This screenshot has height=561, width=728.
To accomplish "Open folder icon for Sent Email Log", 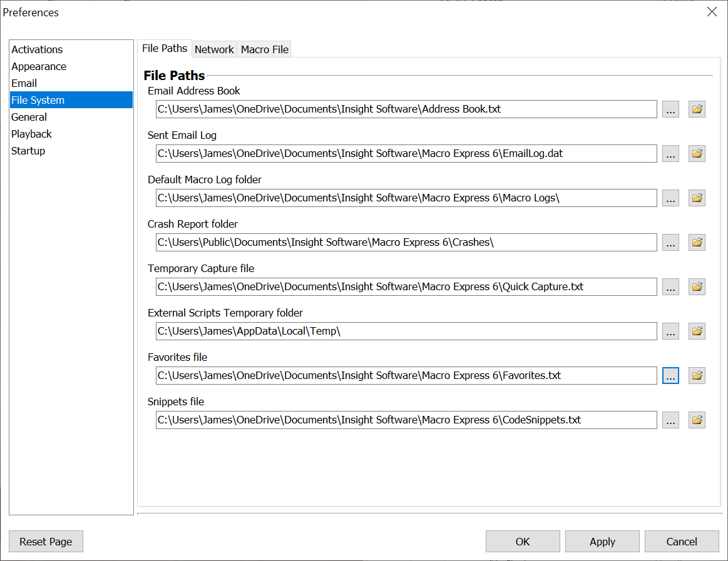I will click(697, 154).
